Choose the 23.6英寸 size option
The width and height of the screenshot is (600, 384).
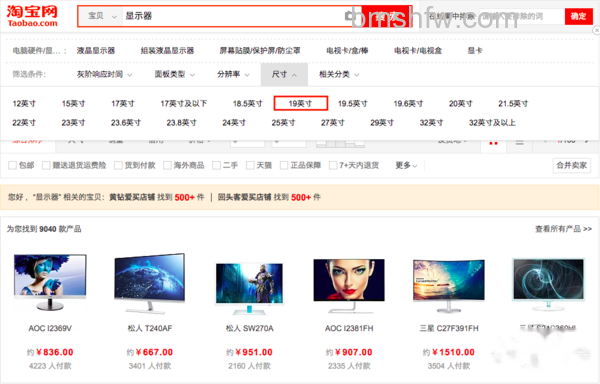126,123
